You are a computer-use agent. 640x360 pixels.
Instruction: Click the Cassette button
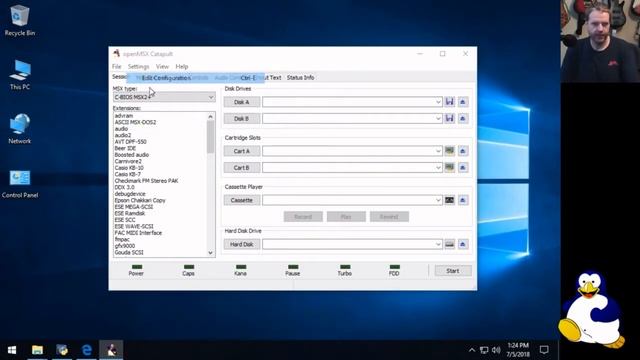pyautogui.click(x=242, y=200)
